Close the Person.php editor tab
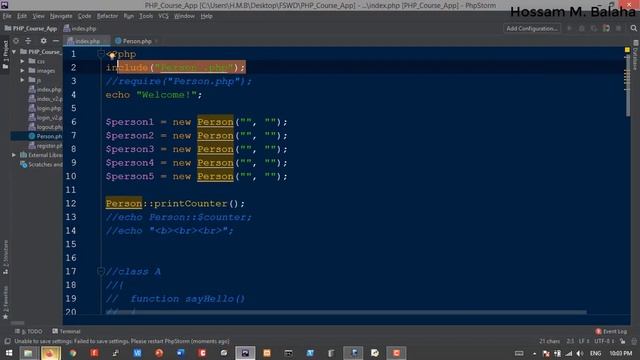The height and width of the screenshot is (360, 640). (x=156, y=41)
